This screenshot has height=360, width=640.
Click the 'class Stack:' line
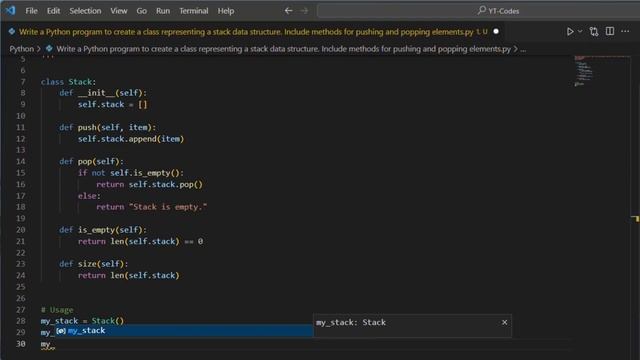[69, 82]
